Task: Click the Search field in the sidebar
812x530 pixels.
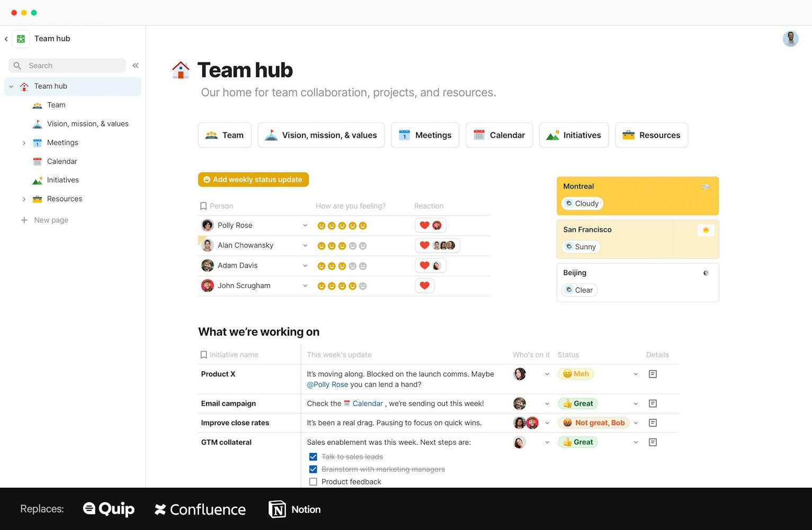Action: [x=67, y=65]
